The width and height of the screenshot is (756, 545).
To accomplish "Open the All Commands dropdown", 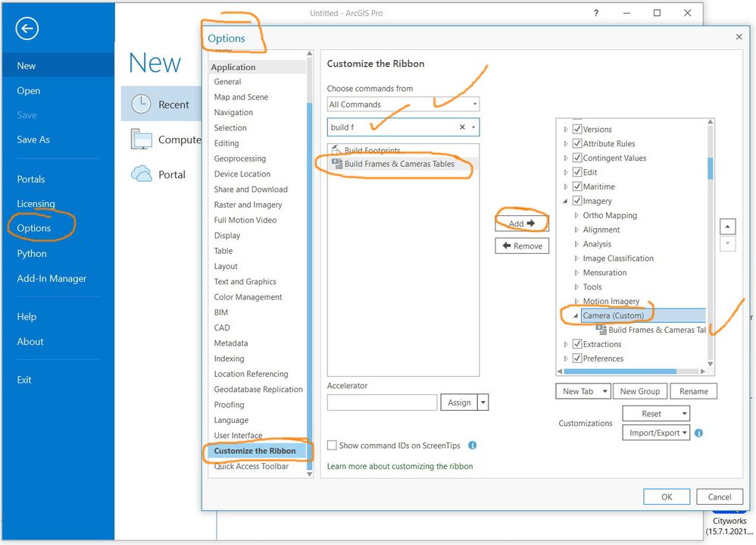I will click(474, 104).
